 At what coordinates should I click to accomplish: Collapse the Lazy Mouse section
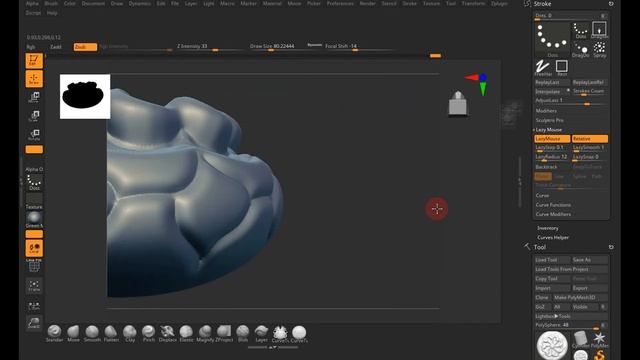[549, 130]
